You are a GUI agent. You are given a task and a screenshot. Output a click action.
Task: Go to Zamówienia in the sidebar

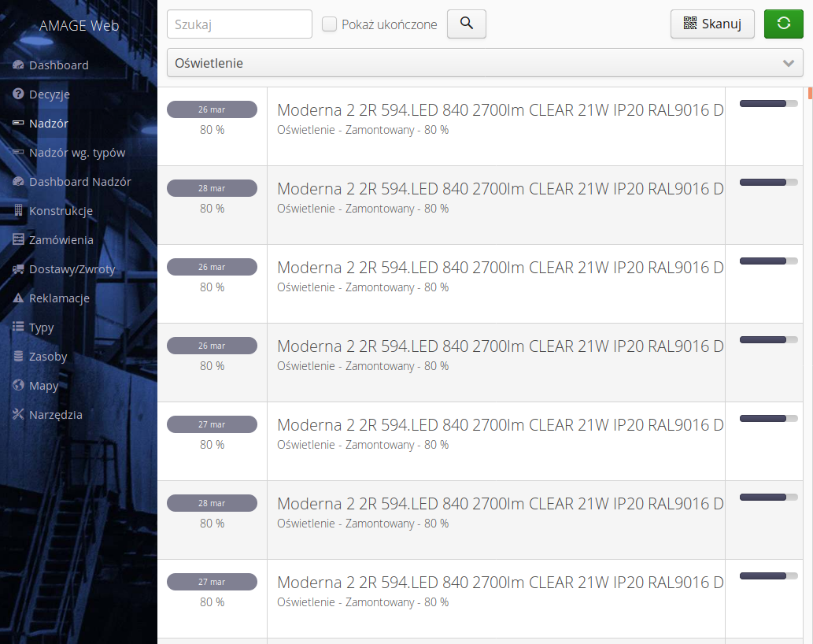[61, 240]
